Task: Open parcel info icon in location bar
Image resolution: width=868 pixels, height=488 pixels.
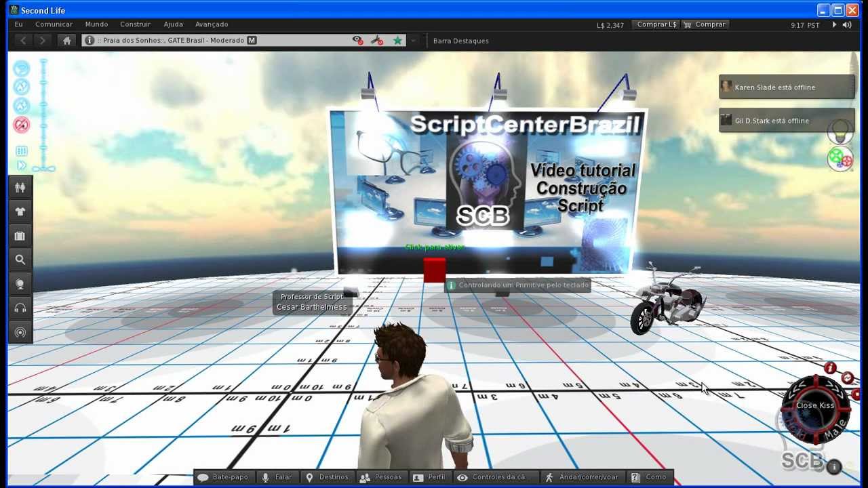Action: point(90,41)
